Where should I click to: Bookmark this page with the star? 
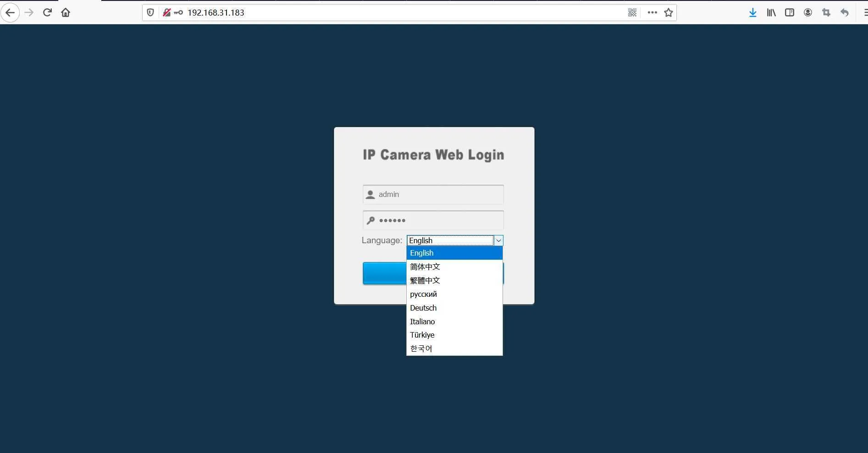[x=669, y=12]
